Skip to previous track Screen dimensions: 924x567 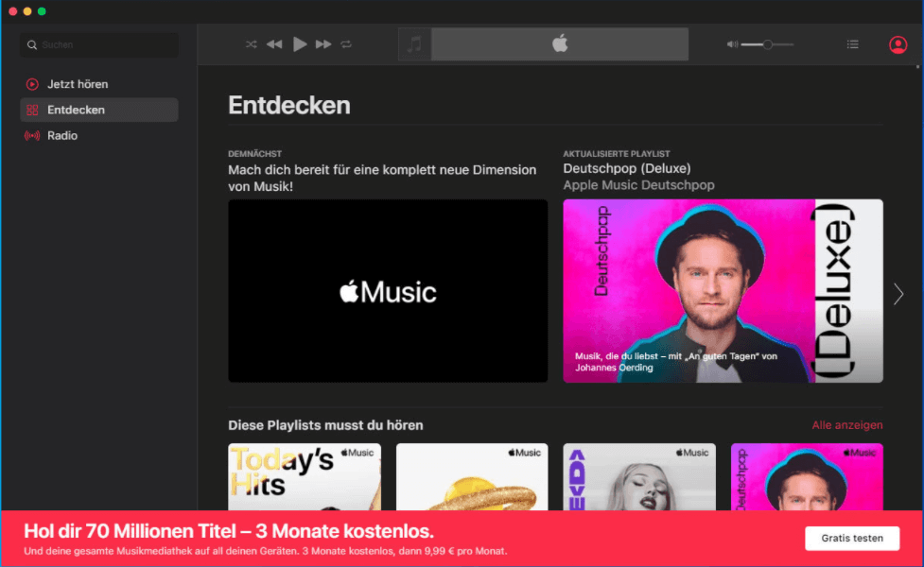pos(274,44)
